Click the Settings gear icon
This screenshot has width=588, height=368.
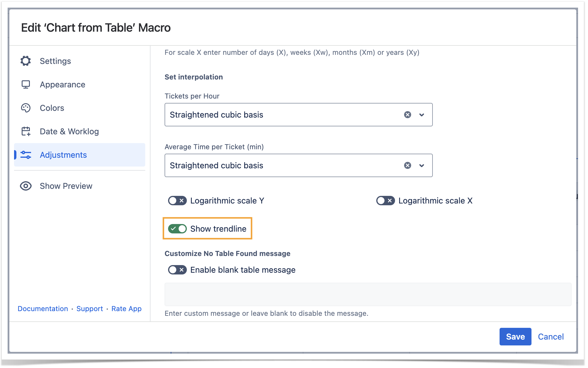point(26,61)
